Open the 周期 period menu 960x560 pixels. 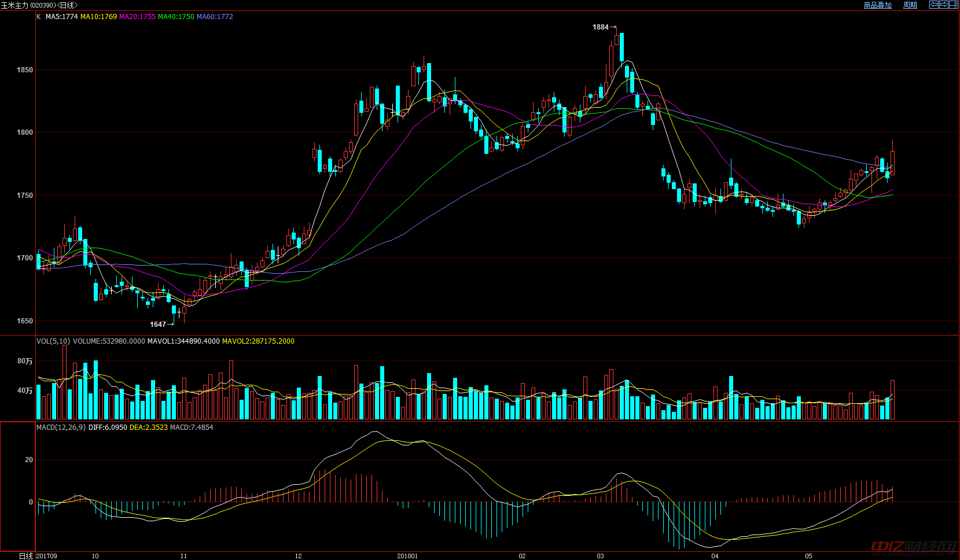tap(910, 5)
